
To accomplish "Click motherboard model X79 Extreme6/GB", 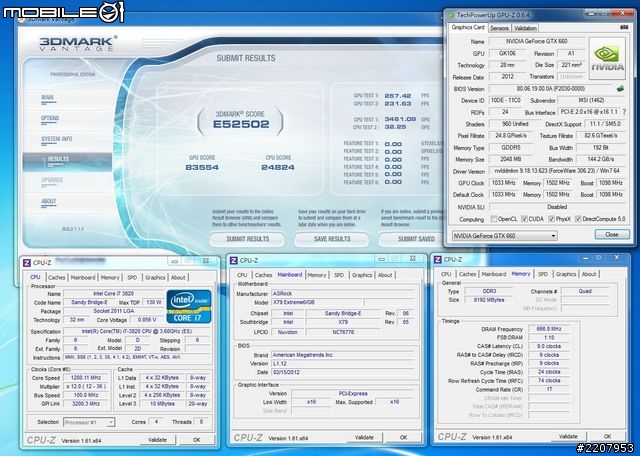I will coord(317,303).
